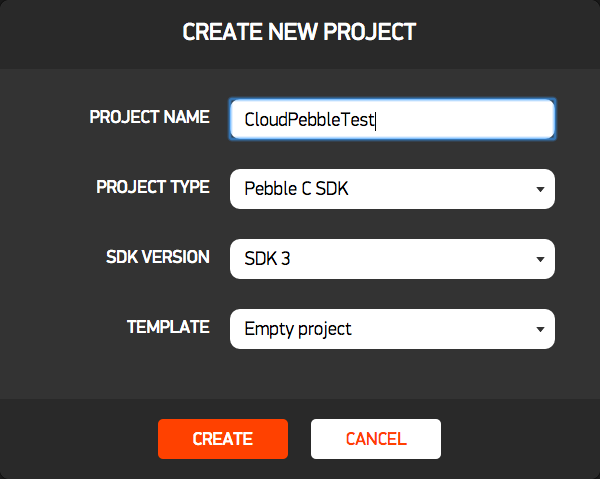Click the arrow on Project Type selector

(x=540, y=189)
